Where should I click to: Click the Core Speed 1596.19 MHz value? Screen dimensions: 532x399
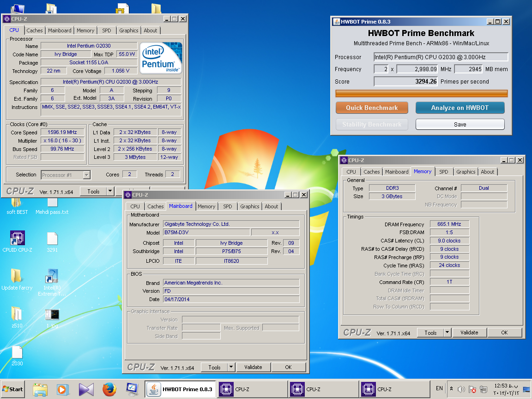coord(62,133)
